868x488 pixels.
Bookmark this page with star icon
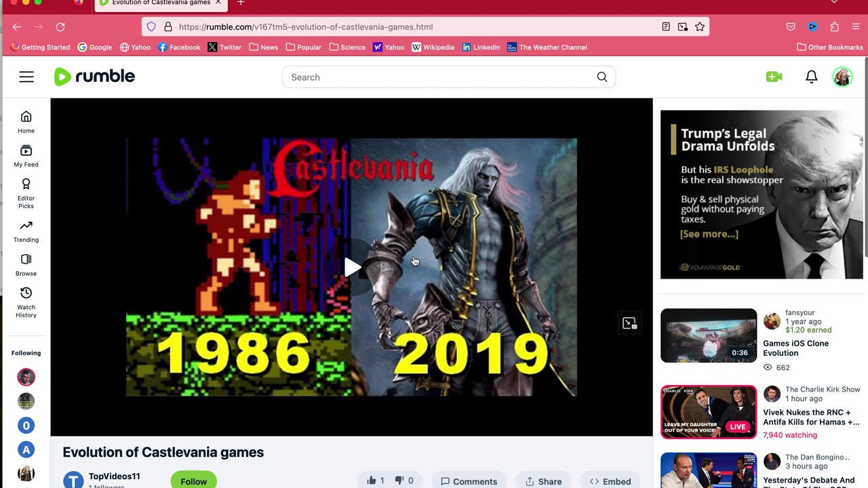(x=700, y=27)
